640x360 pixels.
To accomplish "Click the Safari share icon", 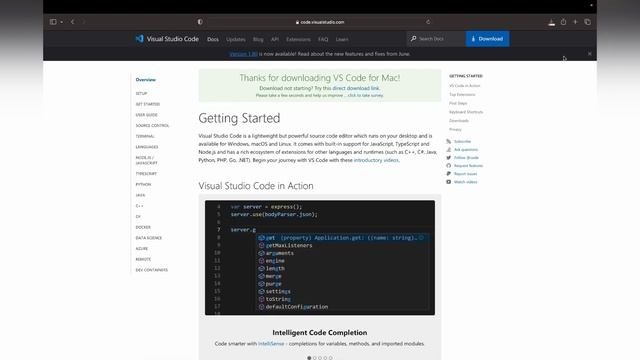I will tap(563, 22).
